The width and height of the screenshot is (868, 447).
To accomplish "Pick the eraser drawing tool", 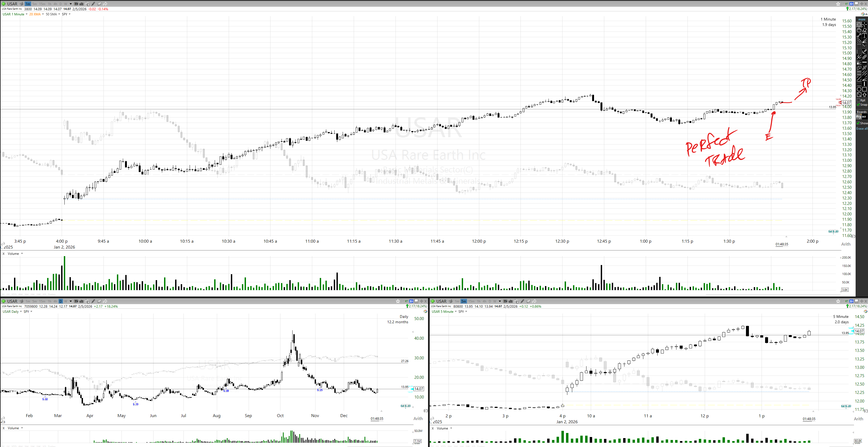I will (x=864, y=30).
